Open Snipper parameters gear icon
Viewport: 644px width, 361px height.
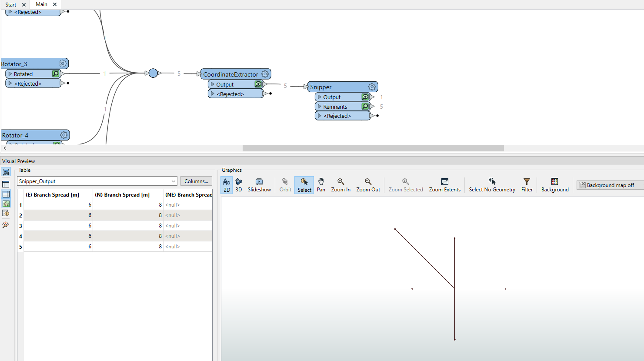coord(372,87)
